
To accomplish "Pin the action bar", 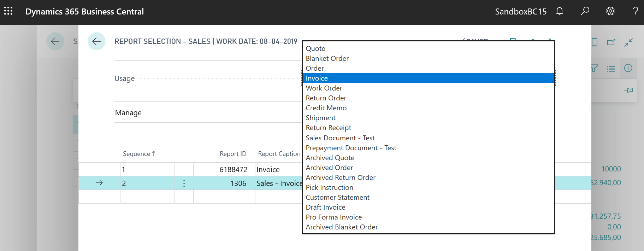I will (628, 91).
